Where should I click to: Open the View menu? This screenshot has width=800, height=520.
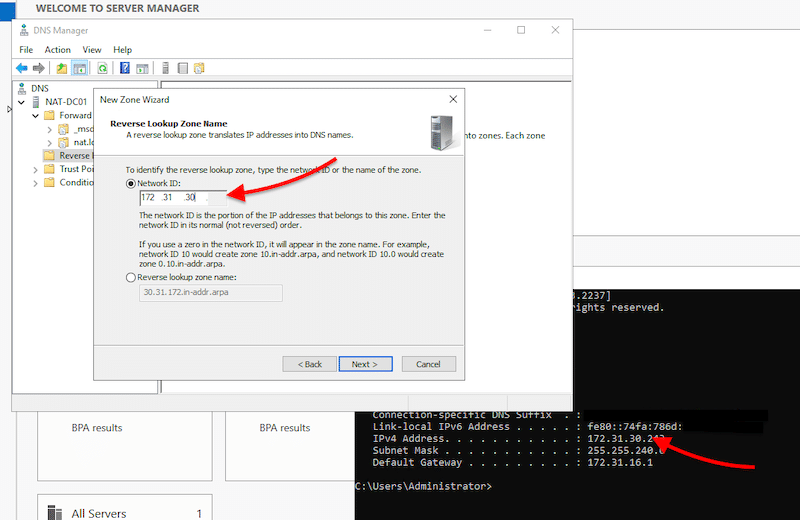click(x=92, y=49)
